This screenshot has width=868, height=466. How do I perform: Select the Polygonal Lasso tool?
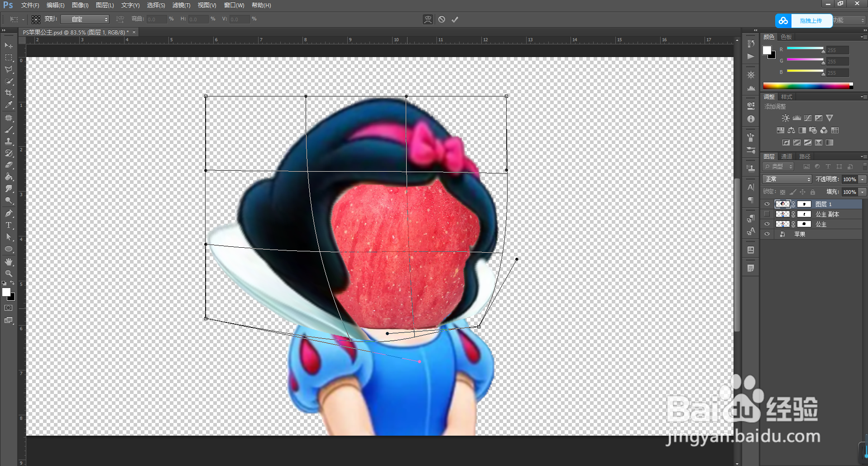click(9, 69)
